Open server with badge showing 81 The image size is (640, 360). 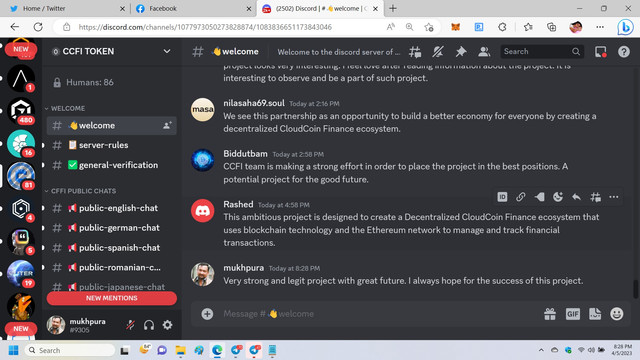[21, 176]
